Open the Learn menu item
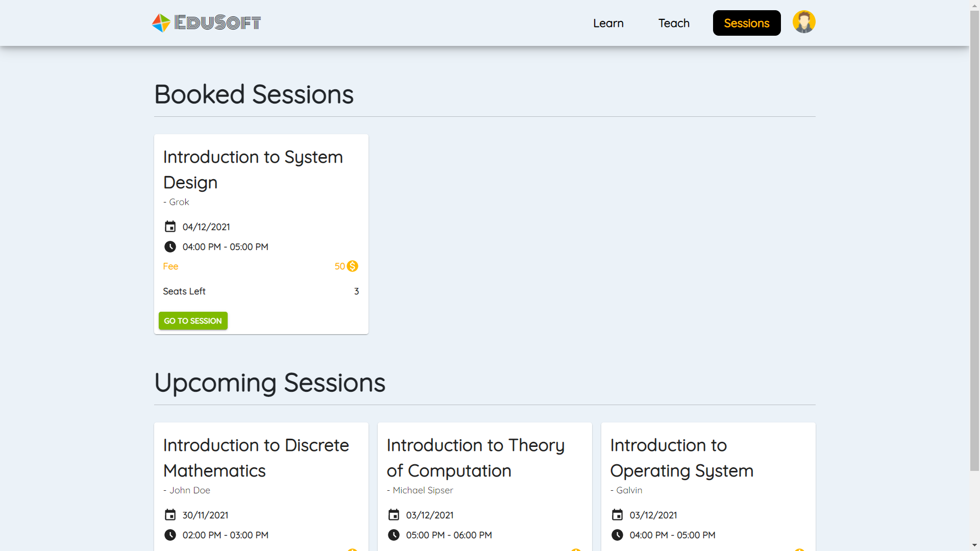 coord(608,23)
